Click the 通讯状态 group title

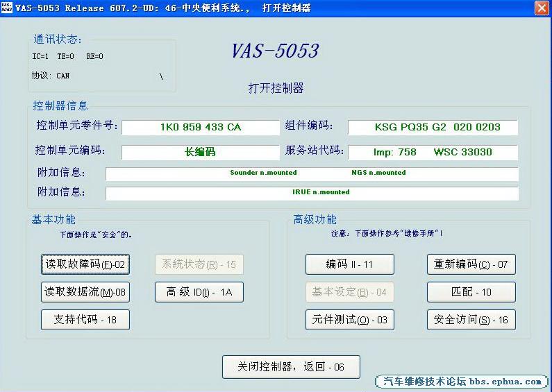pos(58,40)
